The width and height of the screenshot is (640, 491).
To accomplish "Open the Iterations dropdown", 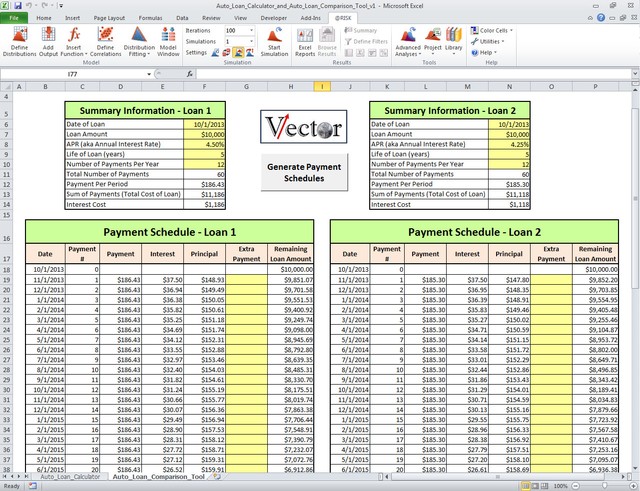I will (251, 31).
